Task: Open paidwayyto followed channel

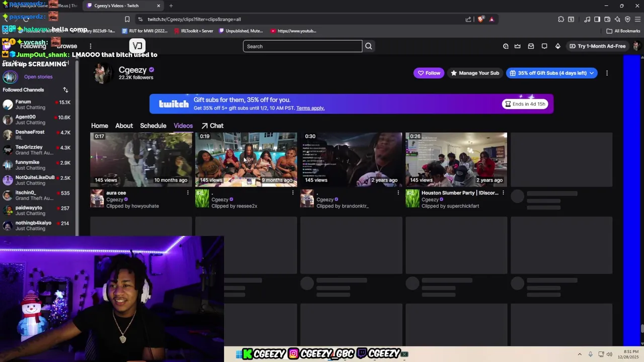Action: [x=38, y=210]
